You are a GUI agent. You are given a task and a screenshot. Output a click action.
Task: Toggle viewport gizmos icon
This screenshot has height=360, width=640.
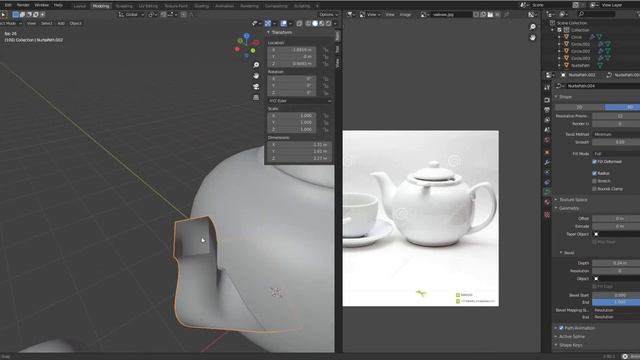[x=268, y=24]
